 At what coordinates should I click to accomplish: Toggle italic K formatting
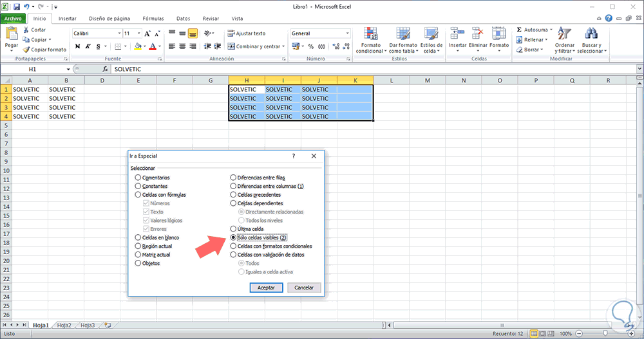(88, 46)
